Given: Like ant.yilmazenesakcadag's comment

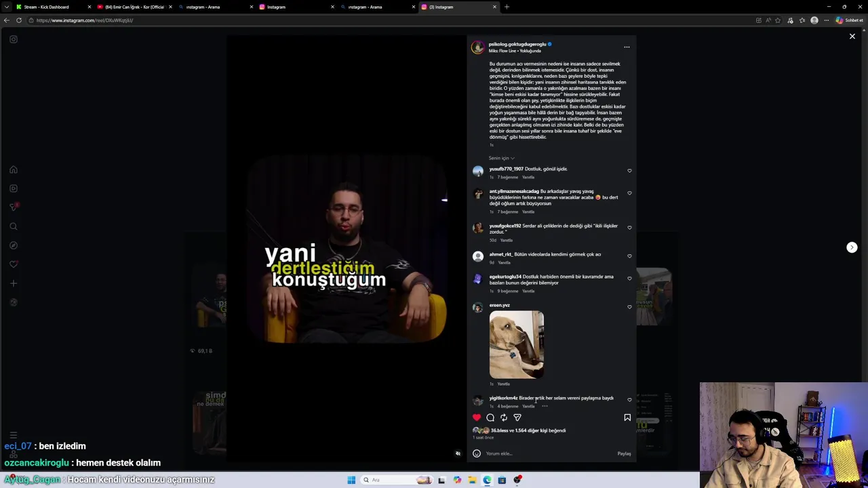Looking at the screenshot, I should (x=629, y=193).
